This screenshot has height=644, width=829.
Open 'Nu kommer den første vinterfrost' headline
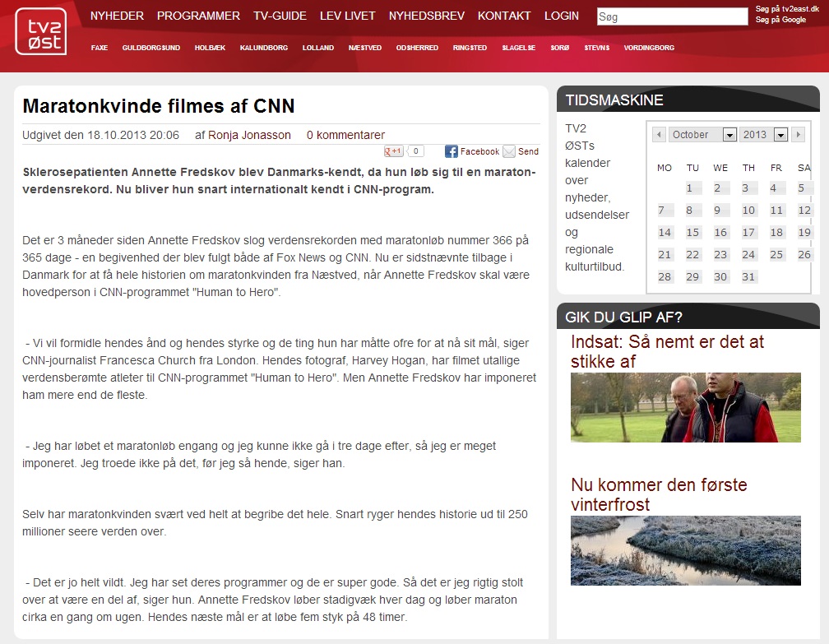[x=659, y=494]
